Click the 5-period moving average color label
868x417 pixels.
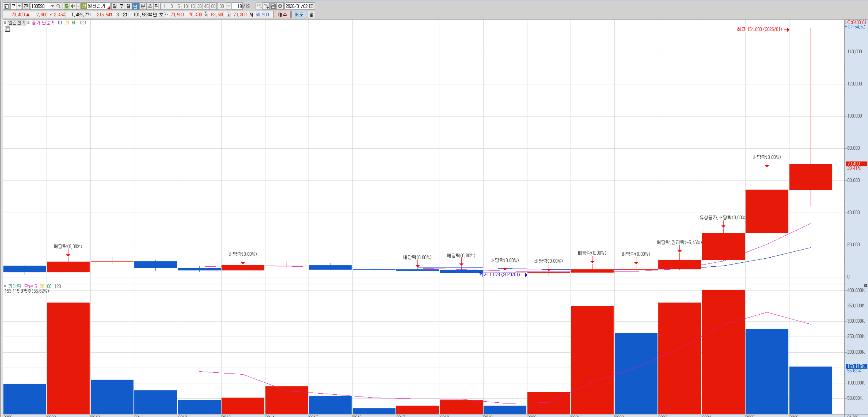[53, 23]
